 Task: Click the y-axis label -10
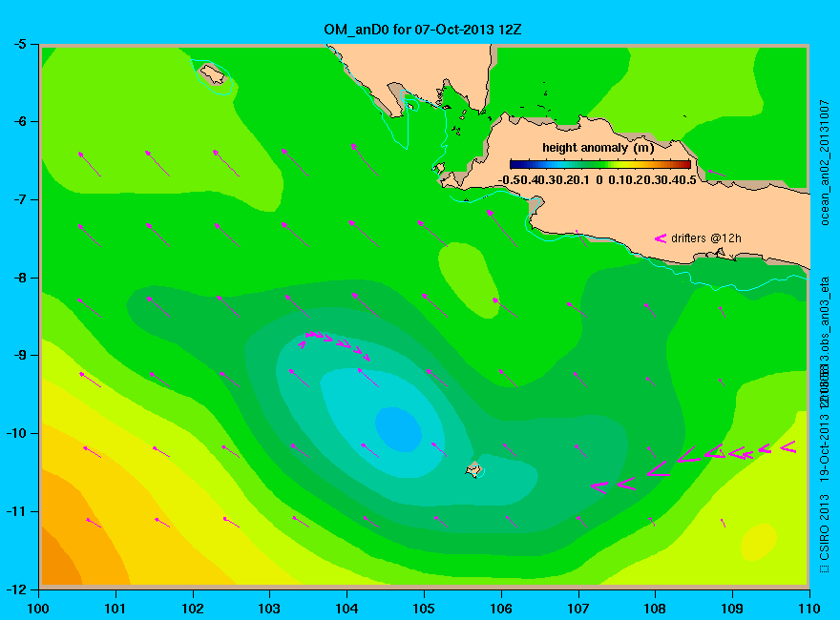15,433
